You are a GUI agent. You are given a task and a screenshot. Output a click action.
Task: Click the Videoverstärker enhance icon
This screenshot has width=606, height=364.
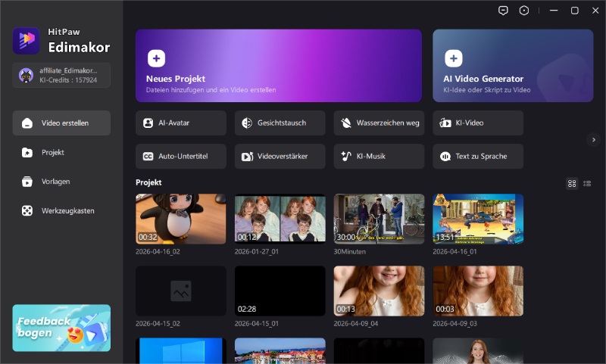[247, 157]
